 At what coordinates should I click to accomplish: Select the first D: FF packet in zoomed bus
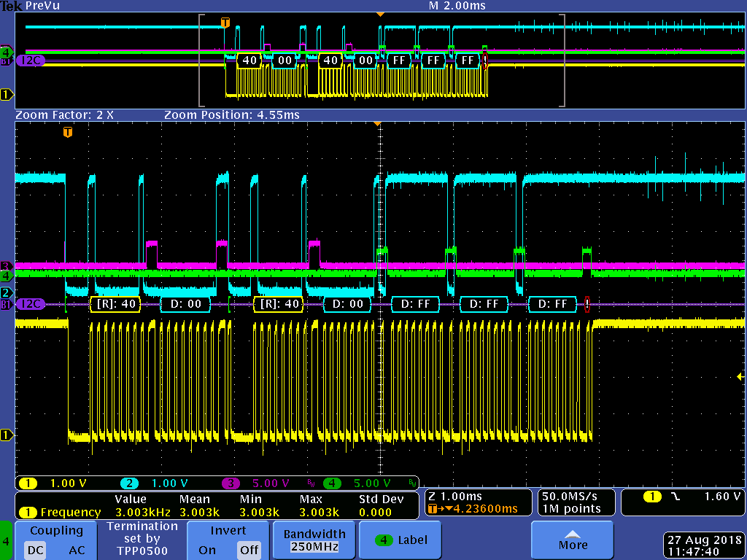[x=415, y=304]
